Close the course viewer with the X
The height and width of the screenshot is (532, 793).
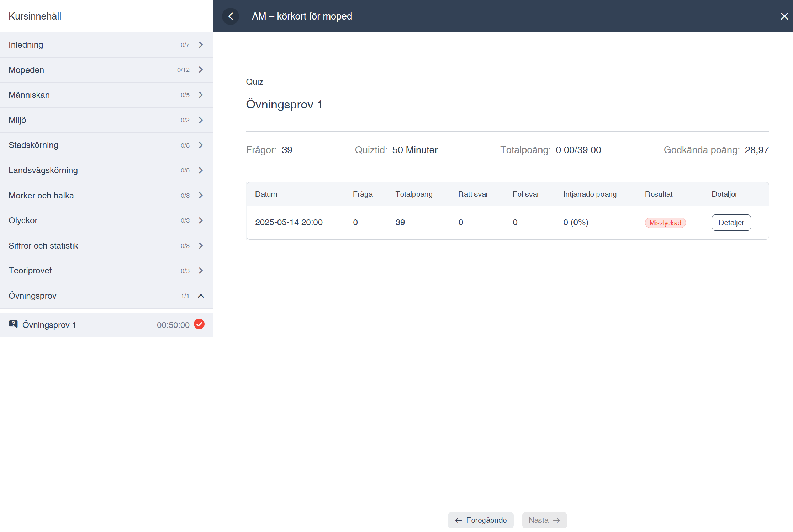point(784,16)
